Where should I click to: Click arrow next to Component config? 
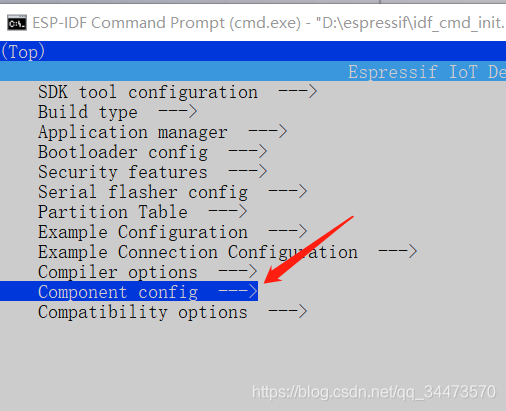pos(238,291)
